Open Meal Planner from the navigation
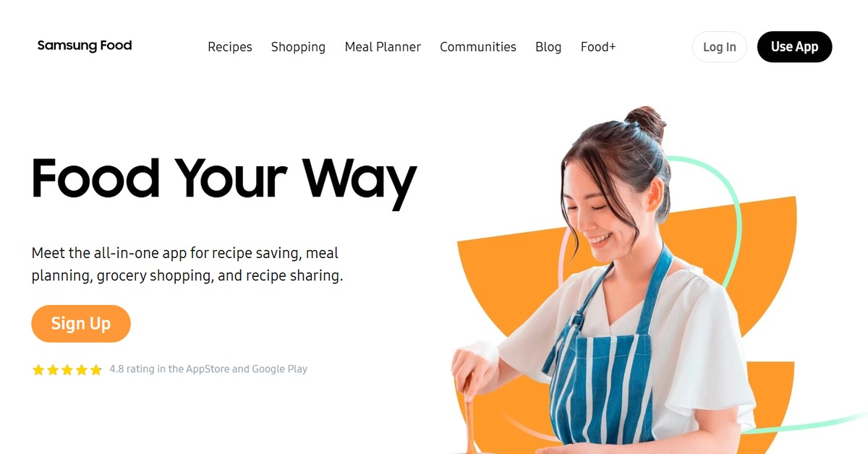 (383, 47)
